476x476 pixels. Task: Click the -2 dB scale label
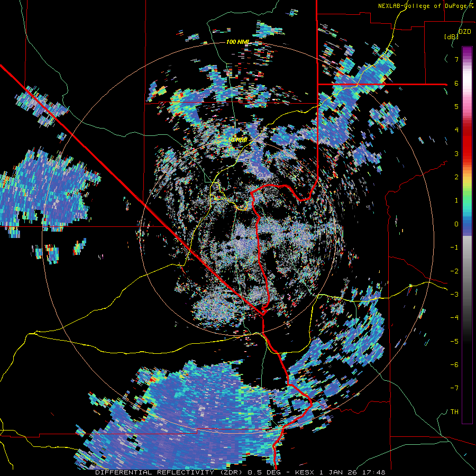(x=454, y=271)
